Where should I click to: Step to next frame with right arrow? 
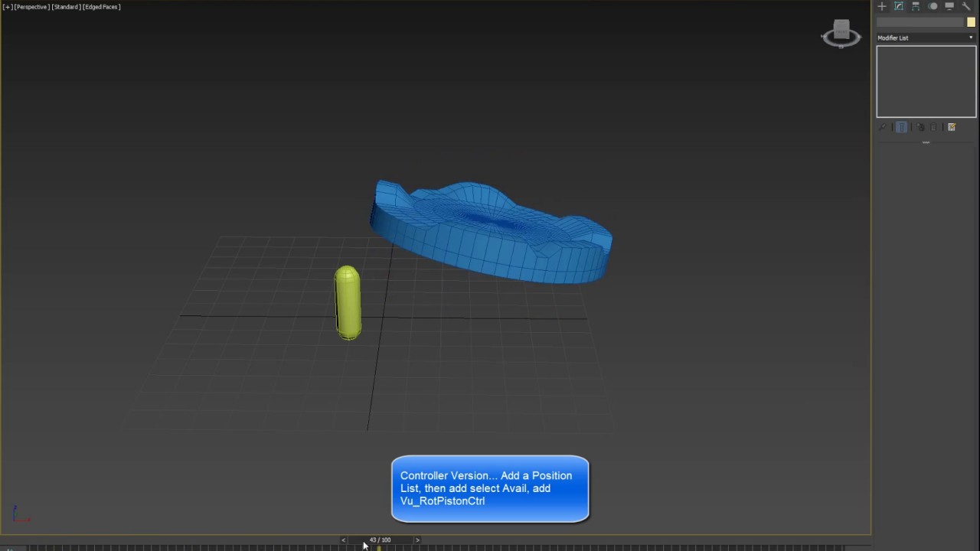(417, 540)
